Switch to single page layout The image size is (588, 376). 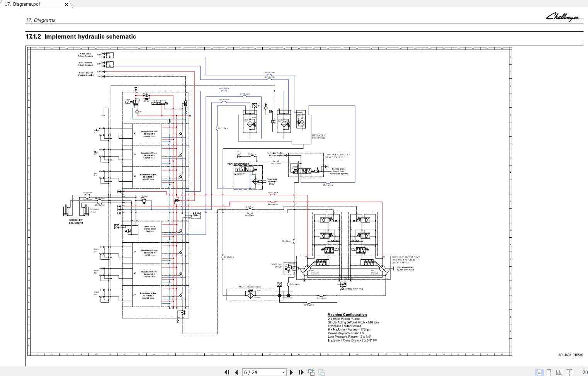[x=539, y=372]
